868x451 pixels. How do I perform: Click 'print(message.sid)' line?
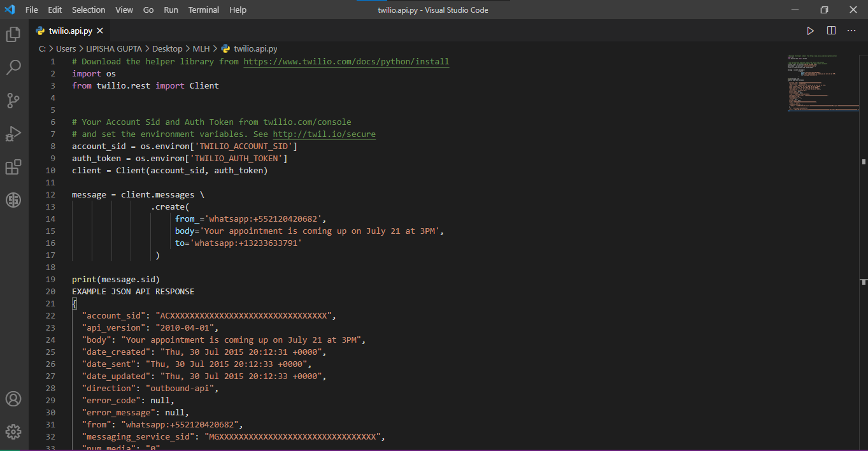click(x=116, y=280)
